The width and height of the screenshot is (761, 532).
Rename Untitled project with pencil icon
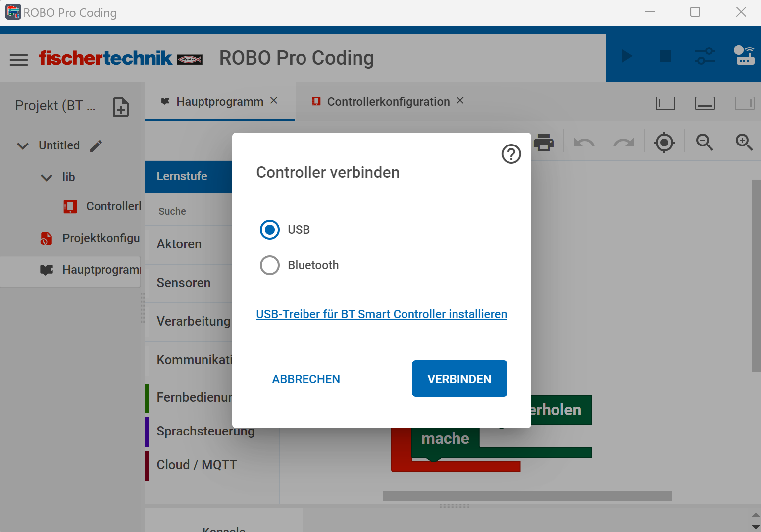(96, 145)
